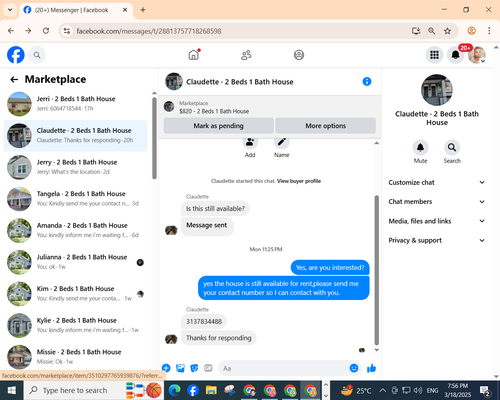Click the 'Yes, are you interested?' message bubble
Image resolution: width=500 pixels, height=400 pixels.
(330, 268)
